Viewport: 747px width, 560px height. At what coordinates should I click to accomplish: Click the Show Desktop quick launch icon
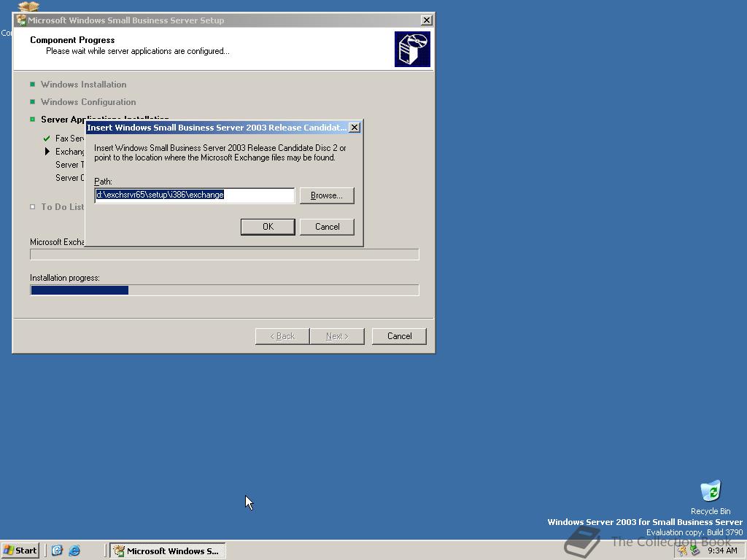tap(57, 551)
